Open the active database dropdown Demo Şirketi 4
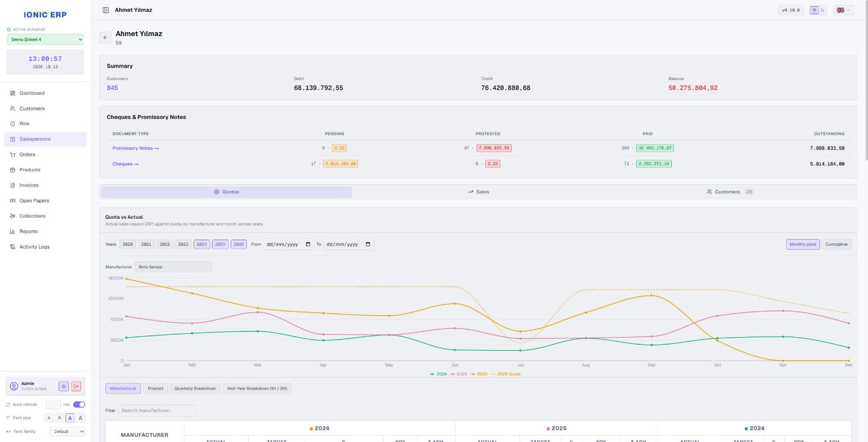The height and width of the screenshot is (442, 868). (45, 39)
